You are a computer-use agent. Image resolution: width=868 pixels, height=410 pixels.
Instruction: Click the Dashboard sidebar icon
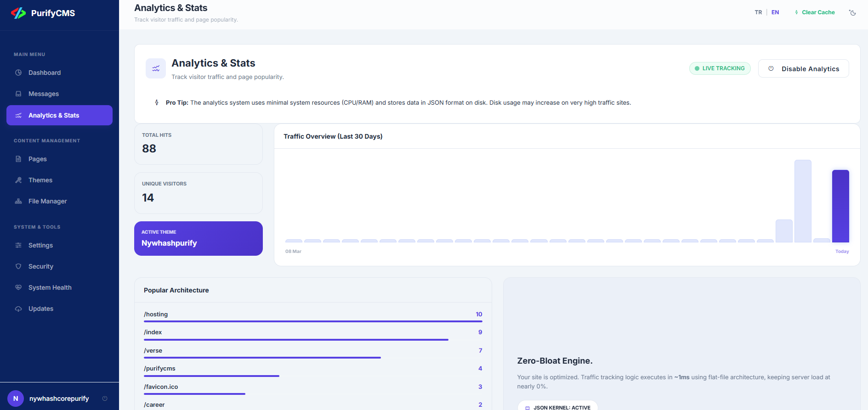[18, 73]
